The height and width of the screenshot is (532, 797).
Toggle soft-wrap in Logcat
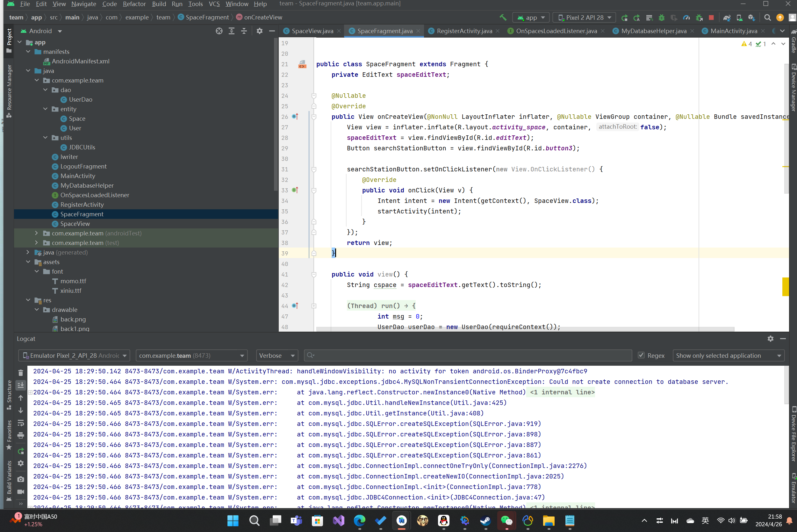[21, 423]
